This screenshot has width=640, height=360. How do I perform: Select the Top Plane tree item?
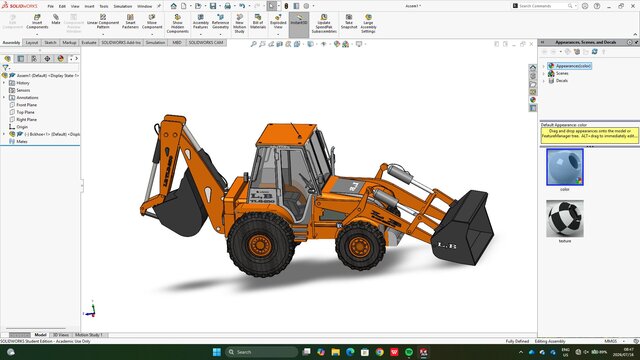(x=25, y=112)
